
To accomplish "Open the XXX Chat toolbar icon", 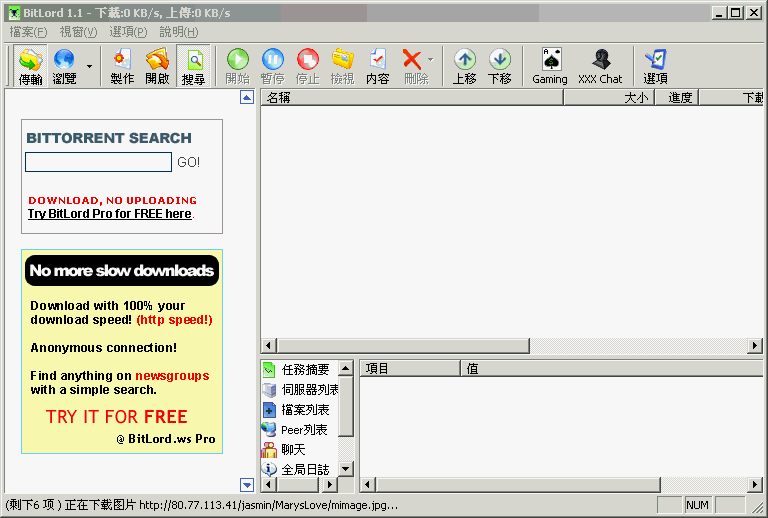I will (600, 66).
